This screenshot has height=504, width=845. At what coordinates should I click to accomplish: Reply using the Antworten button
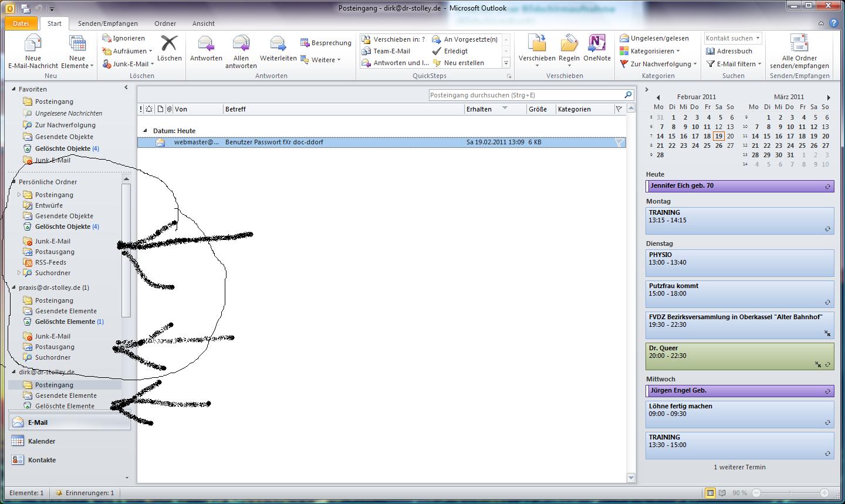pyautogui.click(x=206, y=48)
